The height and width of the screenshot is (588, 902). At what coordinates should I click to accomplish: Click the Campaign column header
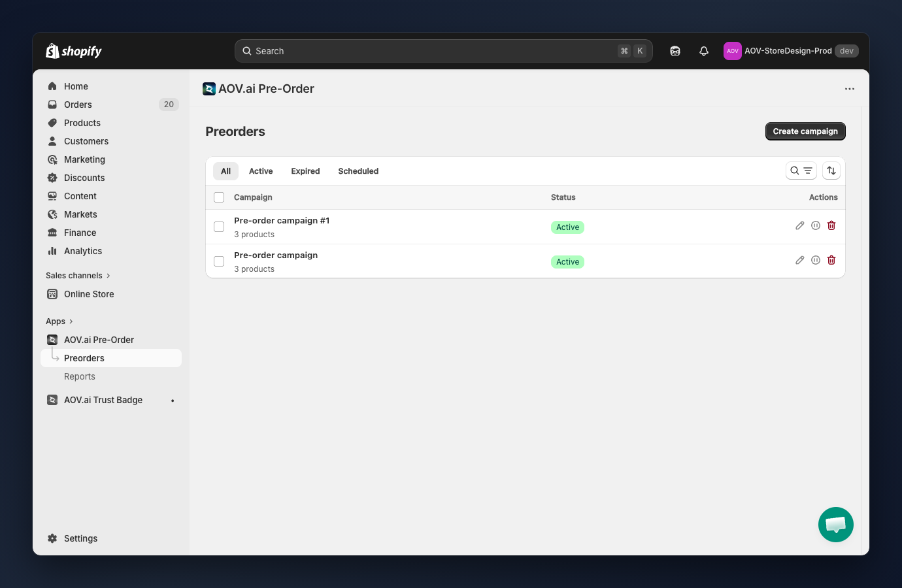(x=253, y=197)
